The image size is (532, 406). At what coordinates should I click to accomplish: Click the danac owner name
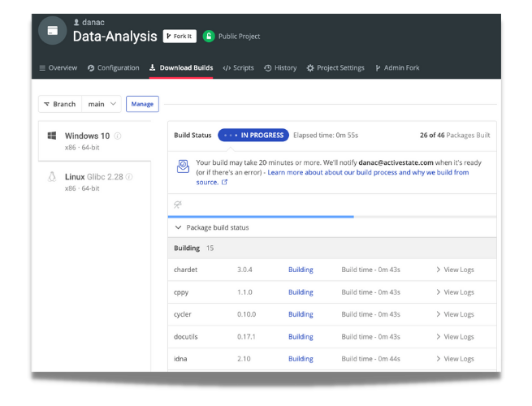coord(93,23)
